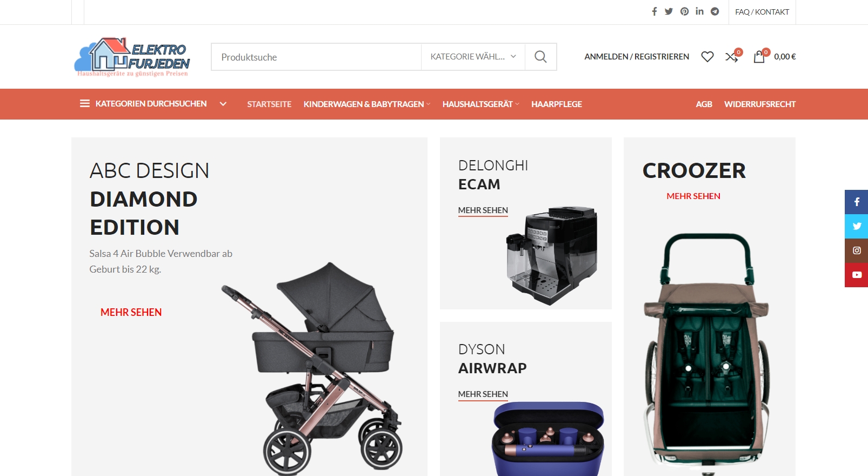
Task: Click the Telegram icon in top bar
Action: (x=715, y=11)
